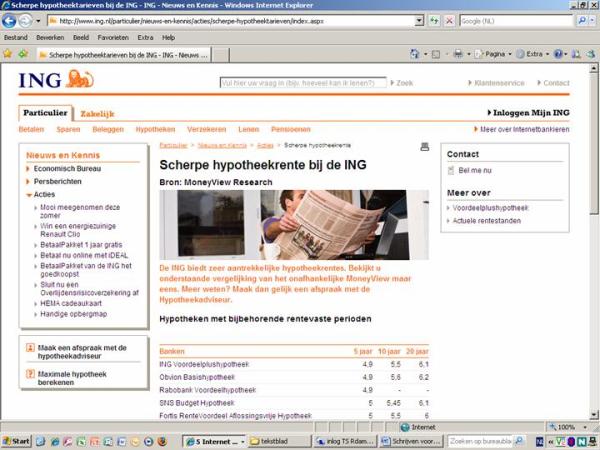The image size is (600, 450).
Task: Click Win een energiezuinige Renault Clio link
Action: (78, 230)
